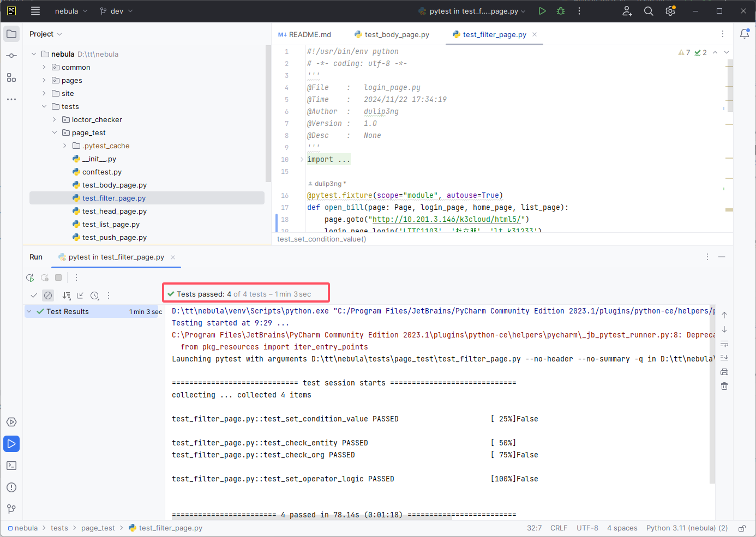
Task: Close the pytest run tab
Action: tap(173, 257)
